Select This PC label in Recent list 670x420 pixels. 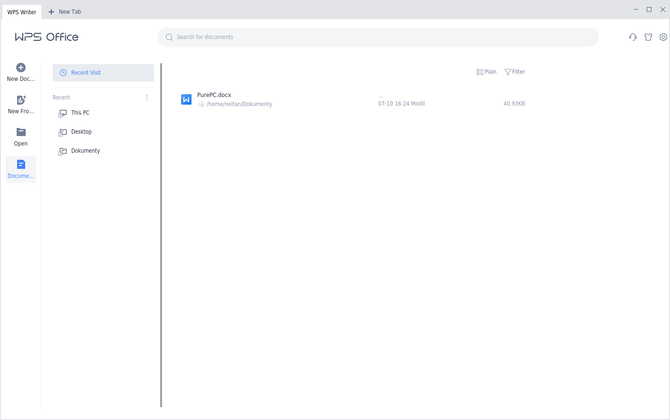point(80,113)
